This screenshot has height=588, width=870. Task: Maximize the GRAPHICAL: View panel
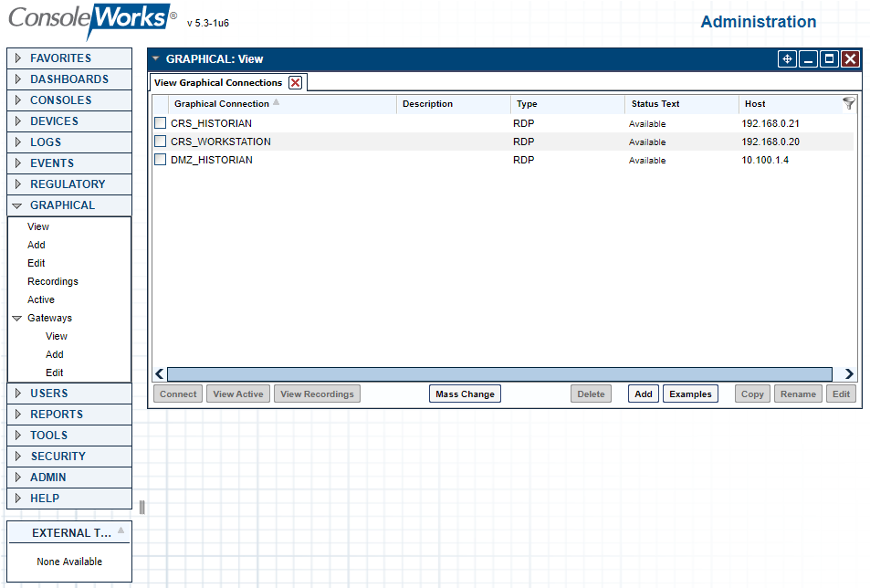point(830,58)
